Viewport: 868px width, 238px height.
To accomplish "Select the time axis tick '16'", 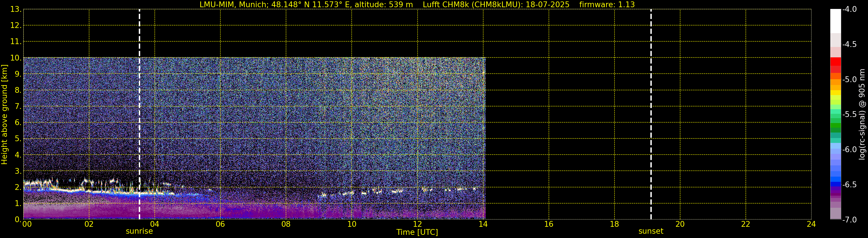I will pos(549,224).
